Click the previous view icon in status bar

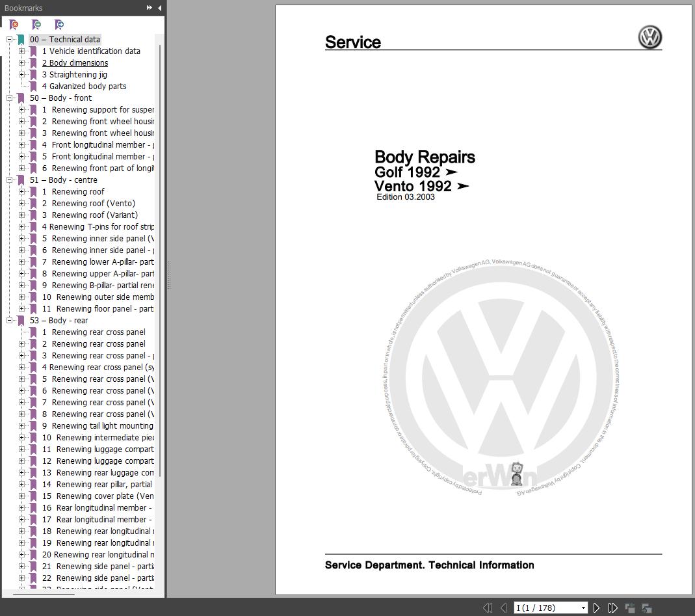[x=630, y=608]
